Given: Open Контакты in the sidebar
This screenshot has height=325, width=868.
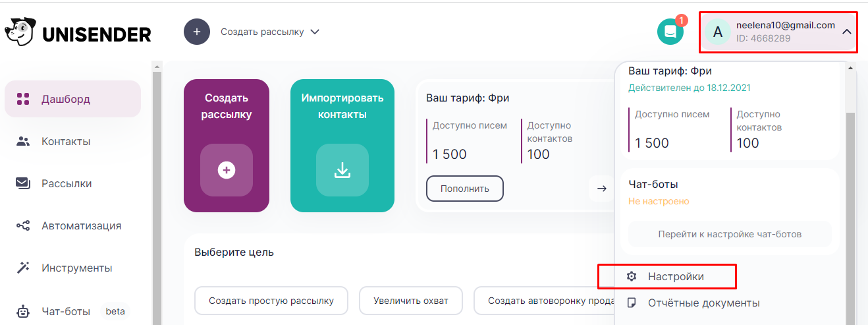Looking at the screenshot, I should coord(66,141).
